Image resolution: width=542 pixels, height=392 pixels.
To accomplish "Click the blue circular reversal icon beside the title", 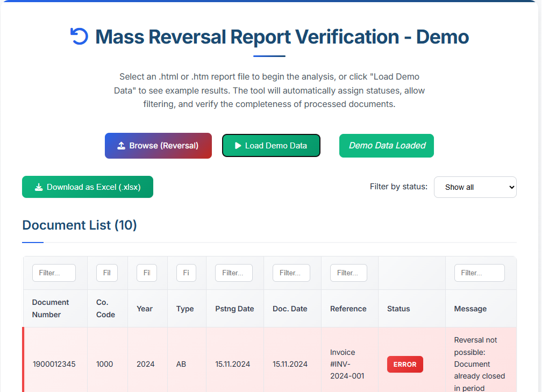I will 79,36.
